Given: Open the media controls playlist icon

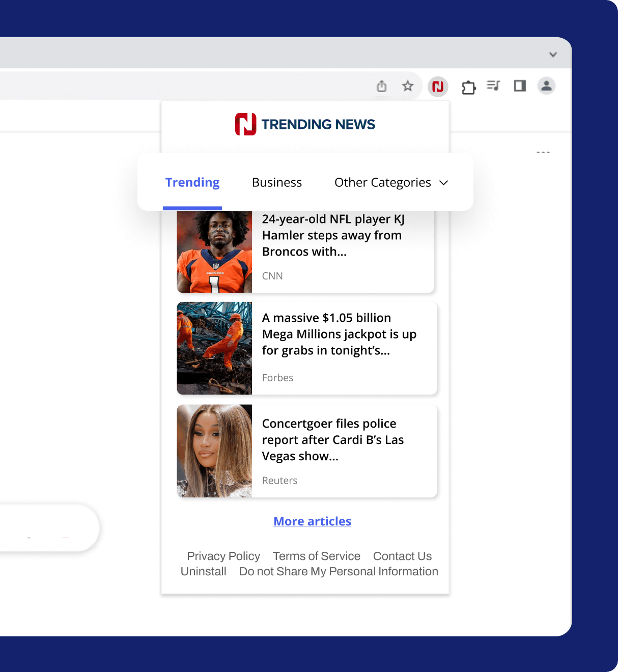Looking at the screenshot, I should [x=493, y=86].
